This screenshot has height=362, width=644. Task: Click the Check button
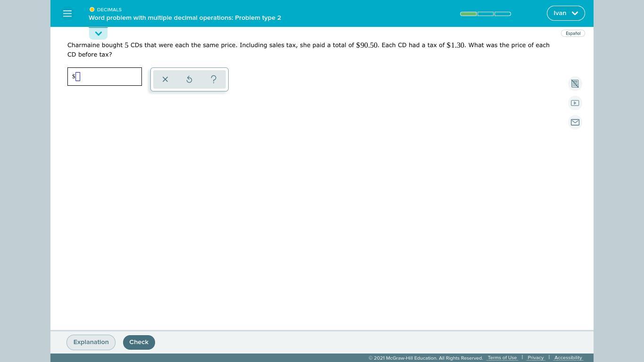(139, 342)
